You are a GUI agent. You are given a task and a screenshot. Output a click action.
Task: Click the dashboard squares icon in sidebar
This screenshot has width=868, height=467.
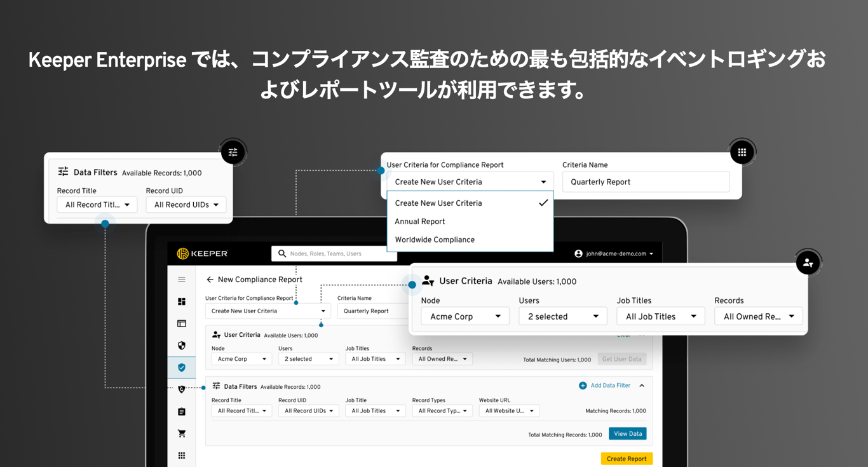[182, 301]
